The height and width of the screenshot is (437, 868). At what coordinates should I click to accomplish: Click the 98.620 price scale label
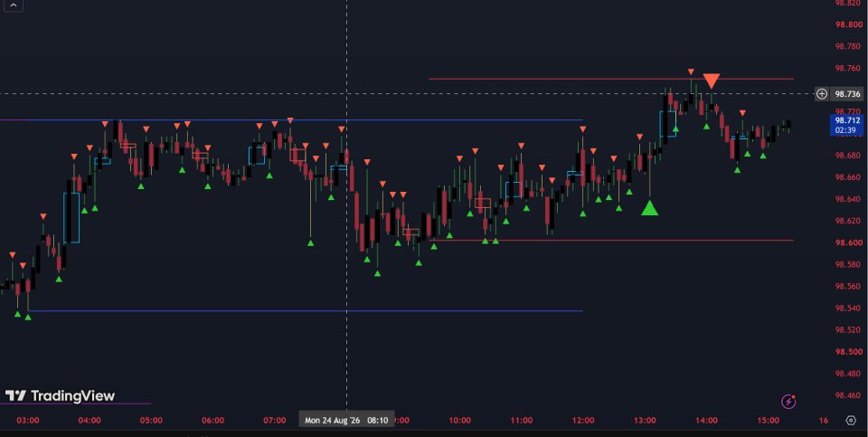click(847, 221)
